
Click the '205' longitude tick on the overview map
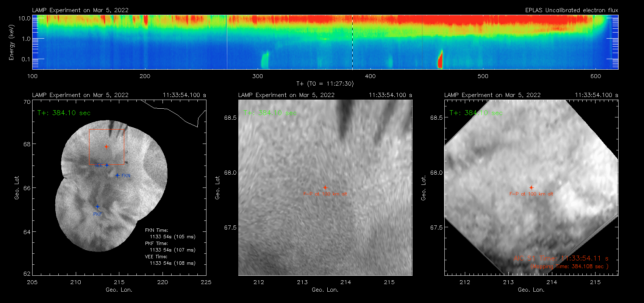pos(32,282)
